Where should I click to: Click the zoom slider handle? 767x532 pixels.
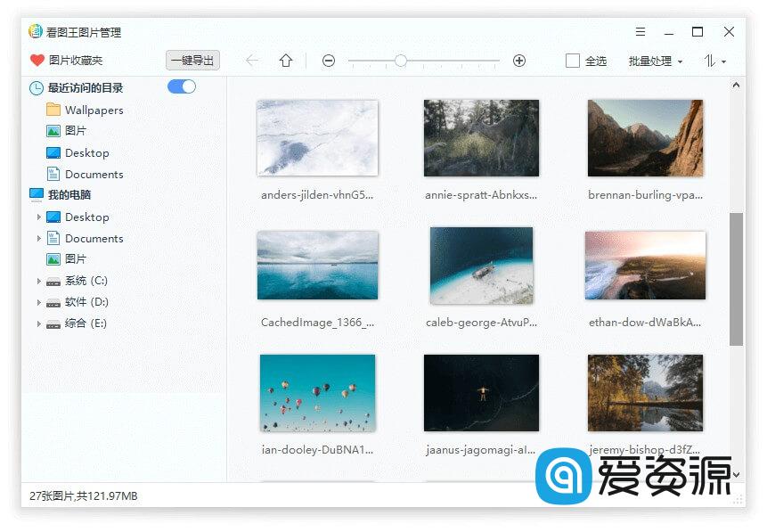(401, 61)
